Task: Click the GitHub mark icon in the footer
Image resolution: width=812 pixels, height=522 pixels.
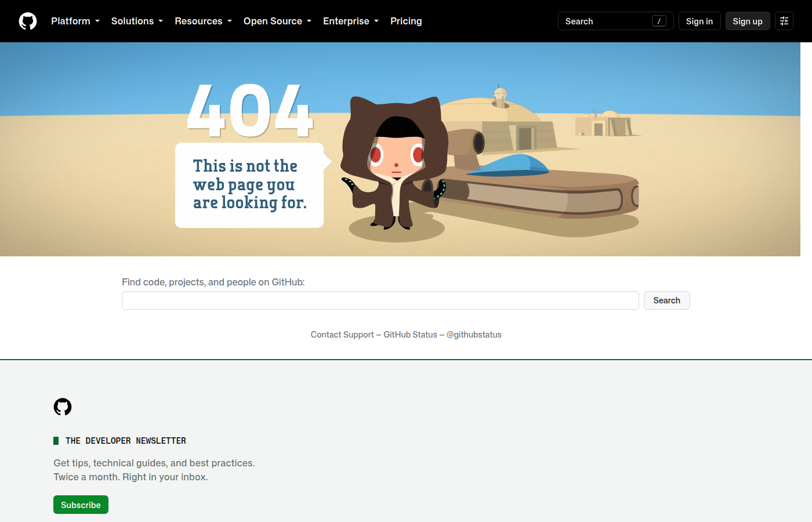Action: pyautogui.click(x=63, y=407)
